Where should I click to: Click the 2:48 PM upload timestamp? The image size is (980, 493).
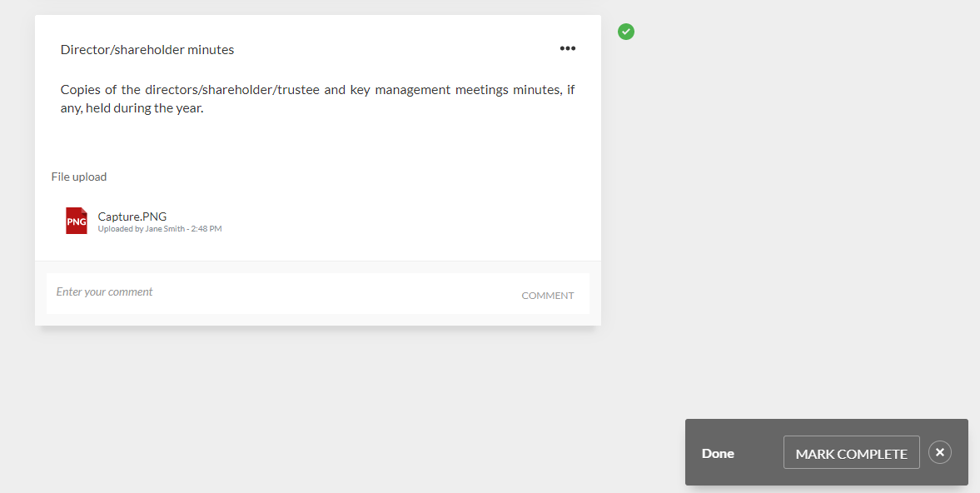[x=206, y=228]
